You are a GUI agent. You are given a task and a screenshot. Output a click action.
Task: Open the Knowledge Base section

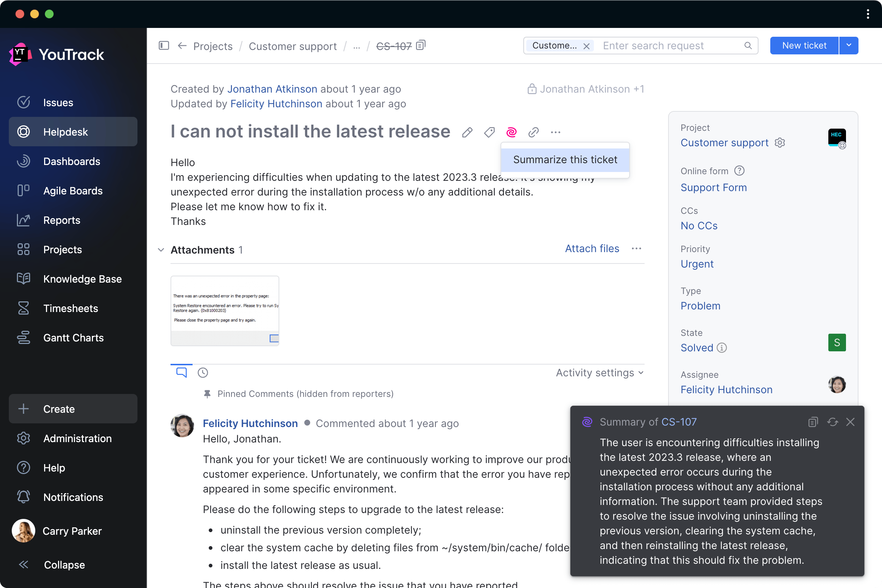coord(82,279)
